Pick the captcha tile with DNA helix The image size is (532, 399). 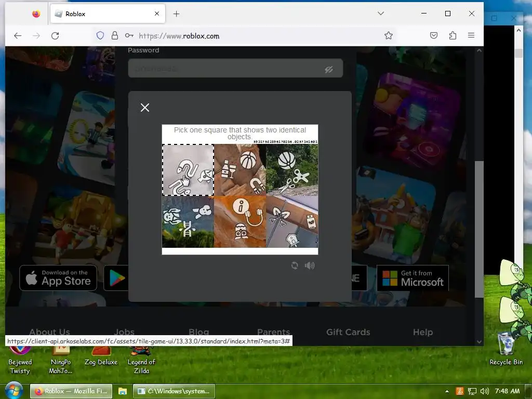coord(188,221)
